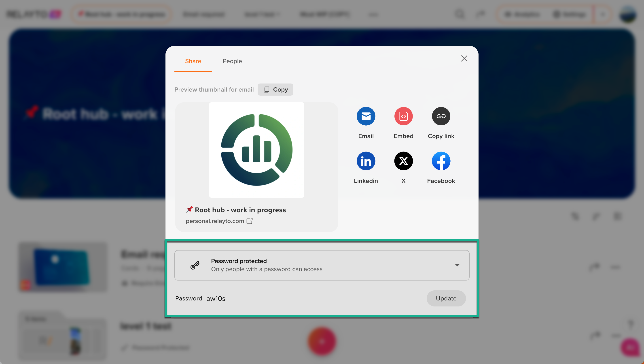Click the Preview thumbnail for email label
This screenshot has height=364, width=644.
coord(214,90)
